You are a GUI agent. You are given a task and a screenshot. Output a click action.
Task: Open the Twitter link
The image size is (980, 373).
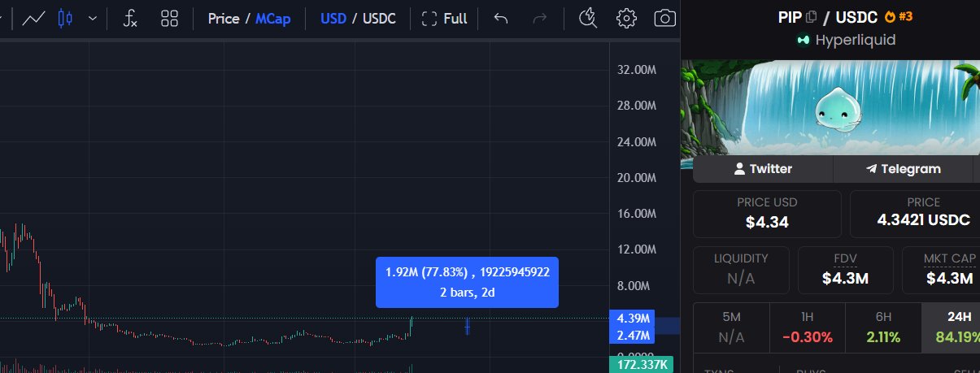point(763,169)
